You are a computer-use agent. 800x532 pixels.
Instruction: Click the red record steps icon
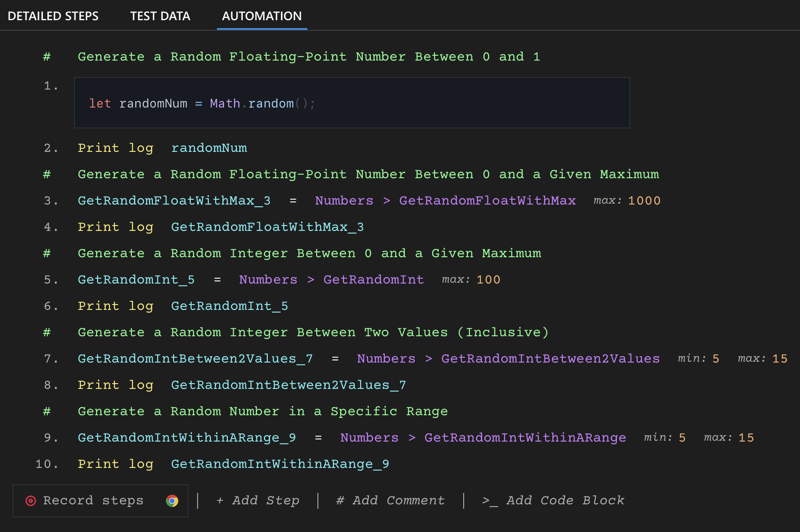[x=31, y=500]
